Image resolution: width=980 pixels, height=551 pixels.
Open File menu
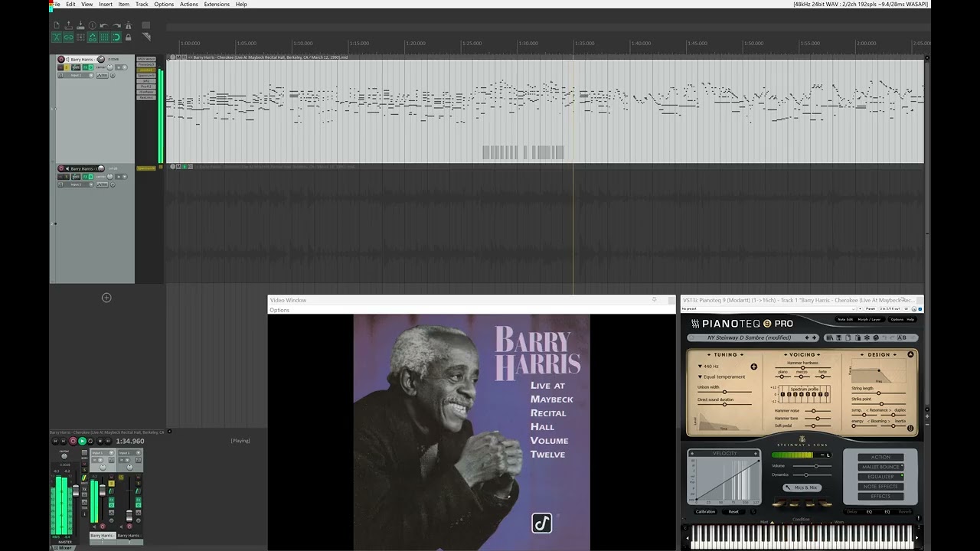pos(56,4)
